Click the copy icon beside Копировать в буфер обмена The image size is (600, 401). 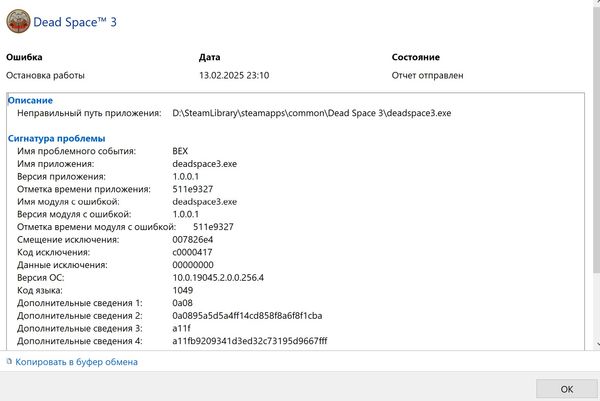pyautogui.click(x=9, y=361)
